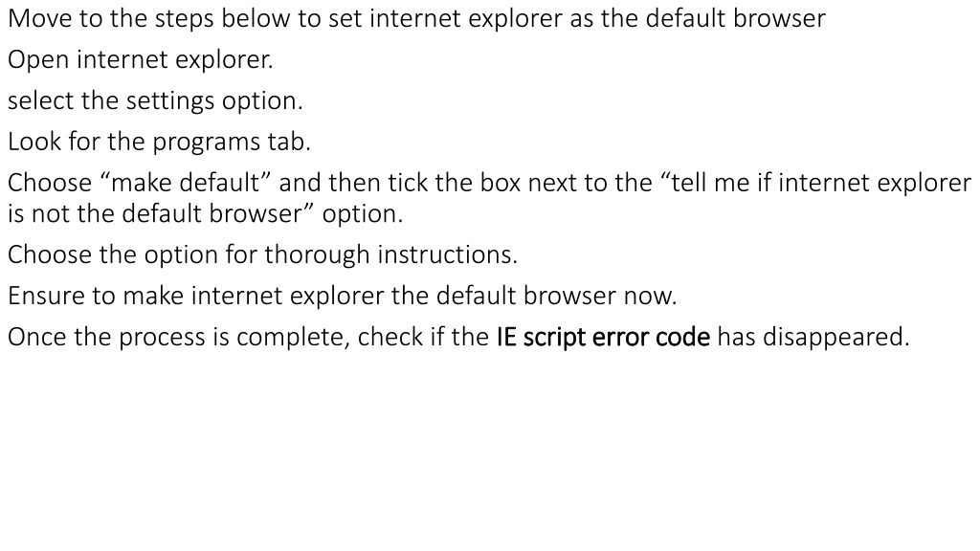Click the line "is not the default browser" option
The width and height of the screenshot is (980, 551).
click(206, 213)
